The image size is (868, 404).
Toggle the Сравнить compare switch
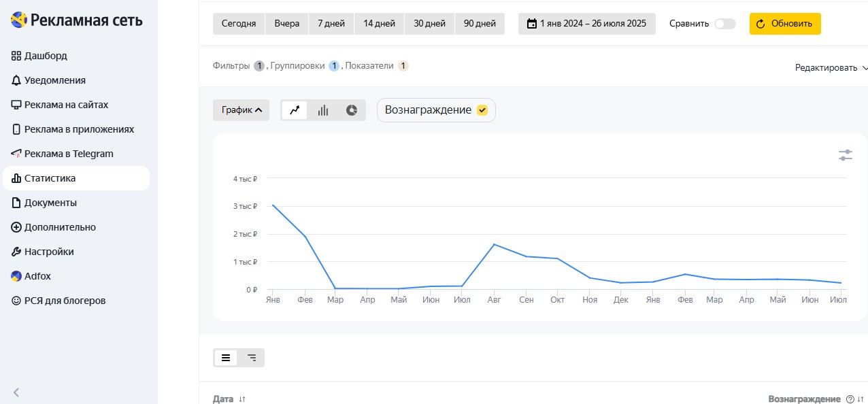[724, 24]
